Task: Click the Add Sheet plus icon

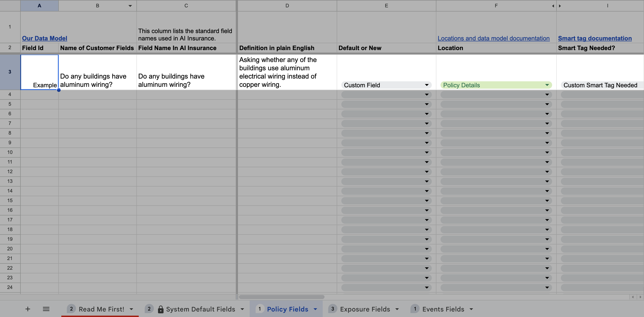Action: coord(28,309)
